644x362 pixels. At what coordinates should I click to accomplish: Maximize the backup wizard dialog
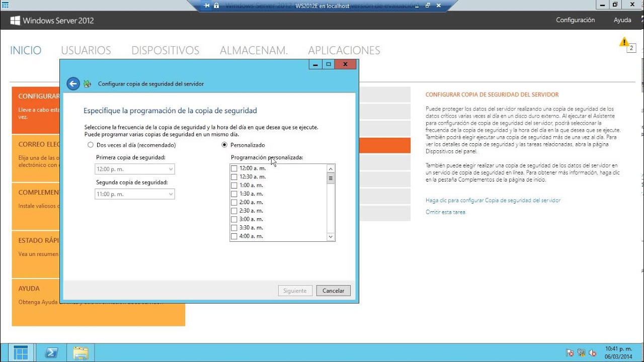tap(329, 64)
